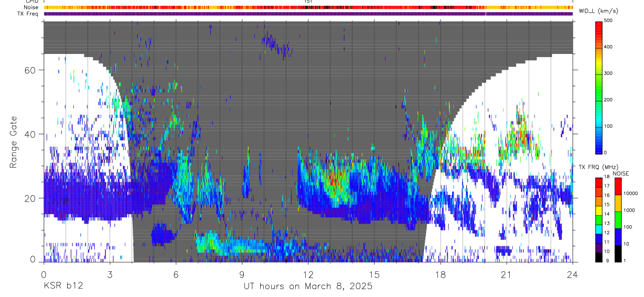Click the 21 tick label on the UT hours axis

pos(507,274)
